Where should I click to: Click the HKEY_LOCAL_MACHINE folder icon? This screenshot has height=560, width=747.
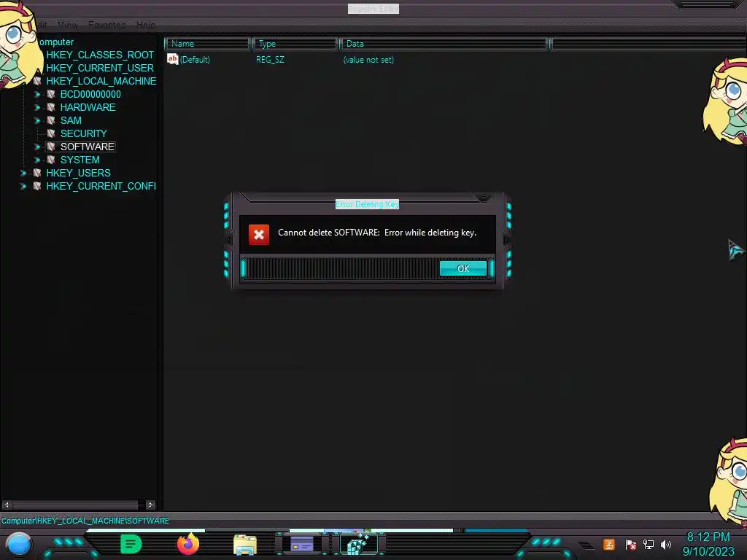pos(36,81)
